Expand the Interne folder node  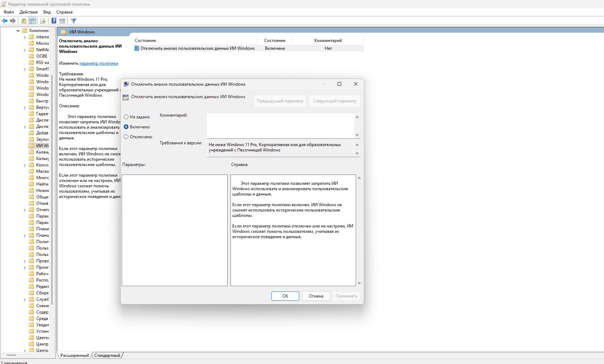pyautogui.click(x=25, y=37)
